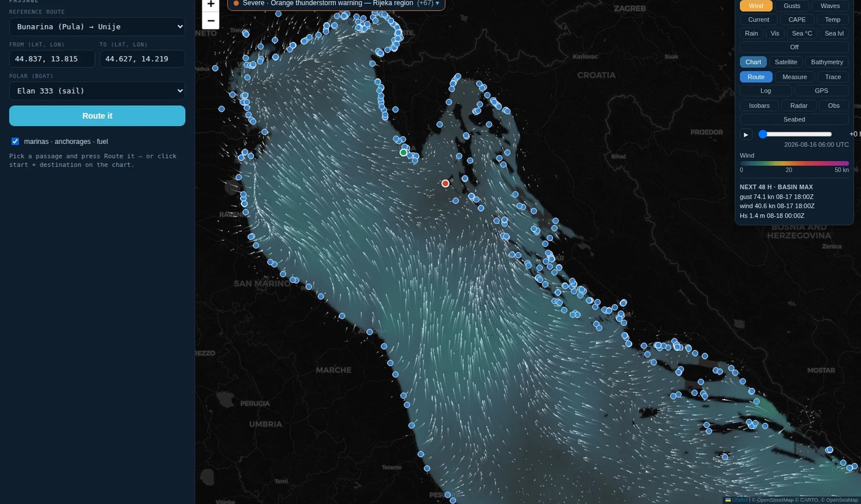
Task: Enable GPS tracking button
Action: click(822, 90)
